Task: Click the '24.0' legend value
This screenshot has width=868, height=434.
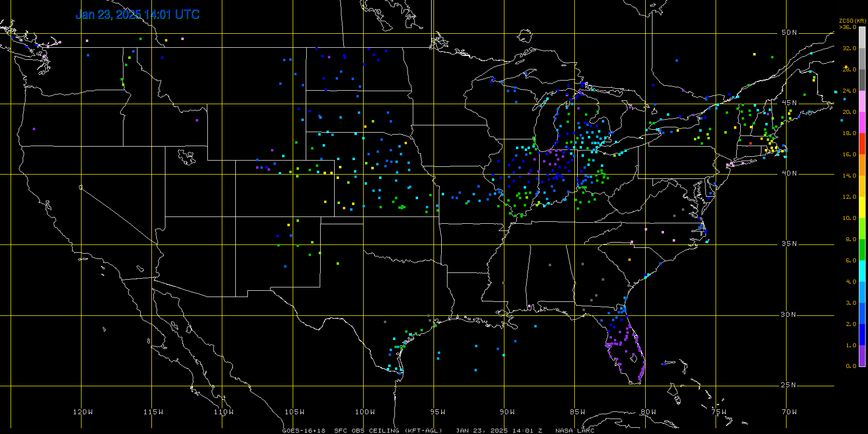Action: [x=849, y=91]
